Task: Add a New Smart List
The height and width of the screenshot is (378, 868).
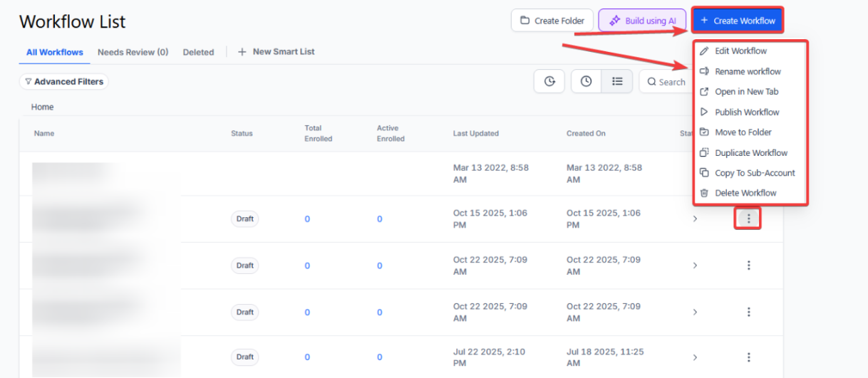Action: (x=277, y=52)
